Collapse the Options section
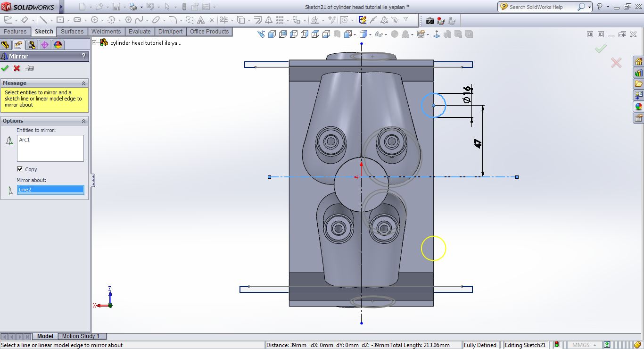Screen dimensions: 644x349 83,121
